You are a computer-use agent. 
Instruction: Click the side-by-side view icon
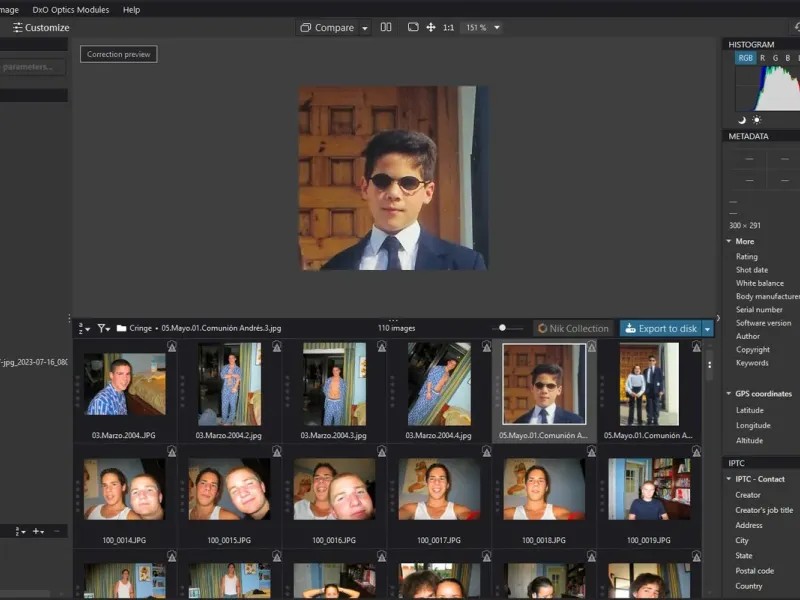386,28
